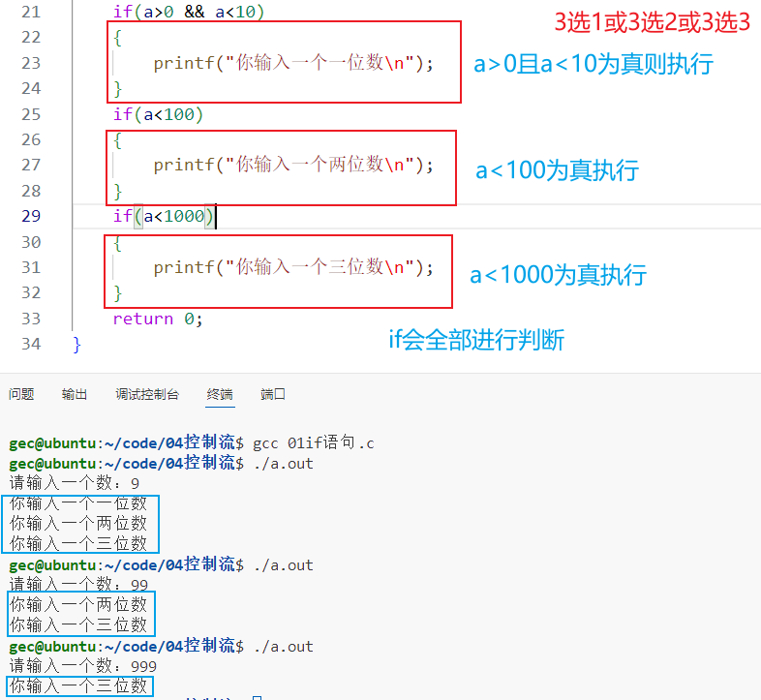
Task: Click the terminal line with input 99
Action: [x=79, y=584]
